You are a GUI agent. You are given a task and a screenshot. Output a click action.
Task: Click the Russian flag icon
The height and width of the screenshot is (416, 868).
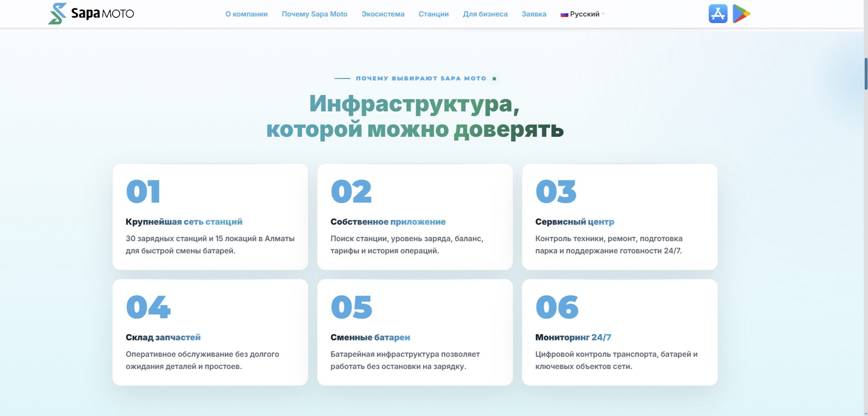point(564,14)
